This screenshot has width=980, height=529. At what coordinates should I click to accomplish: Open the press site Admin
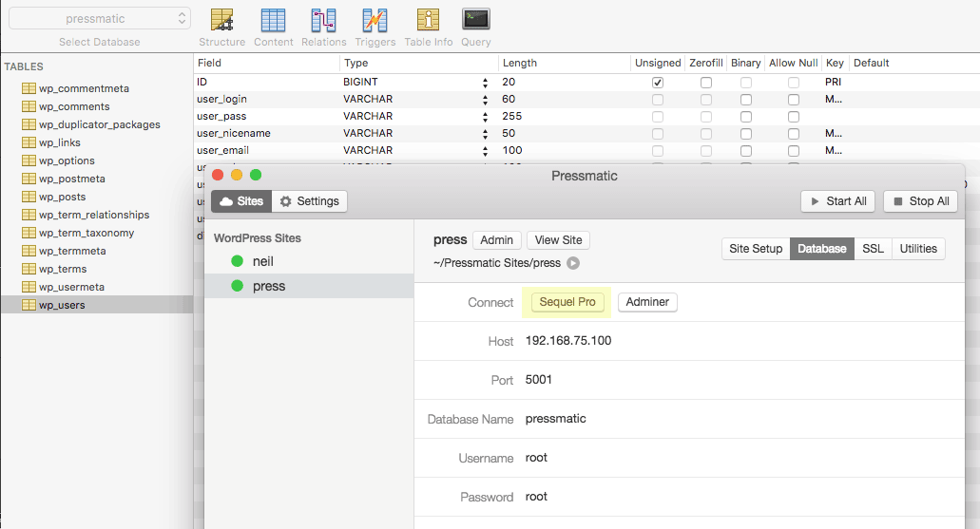pos(497,240)
